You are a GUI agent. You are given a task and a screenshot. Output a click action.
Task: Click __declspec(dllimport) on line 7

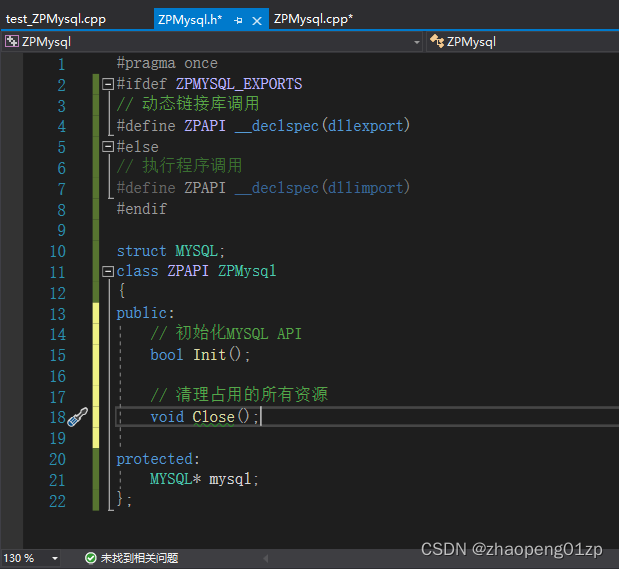(323, 188)
